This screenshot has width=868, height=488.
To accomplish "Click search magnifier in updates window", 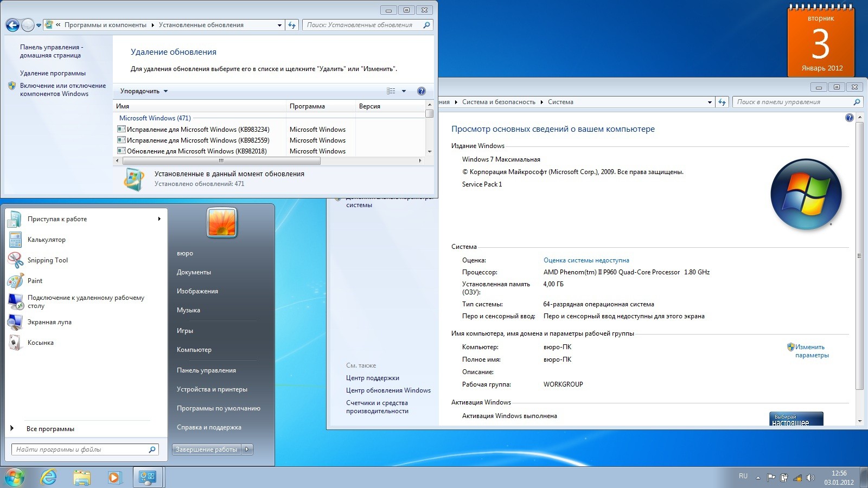I will pyautogui.click(x=426, y=25).
